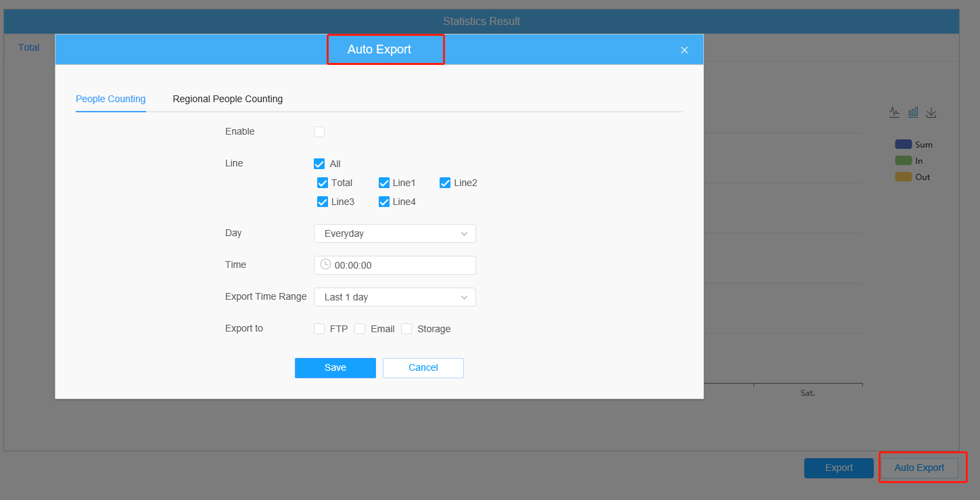This screenshot has height=500, width=980.
Task: Toggle the Line4 checkbox
Action: click(x=384, y=202)
